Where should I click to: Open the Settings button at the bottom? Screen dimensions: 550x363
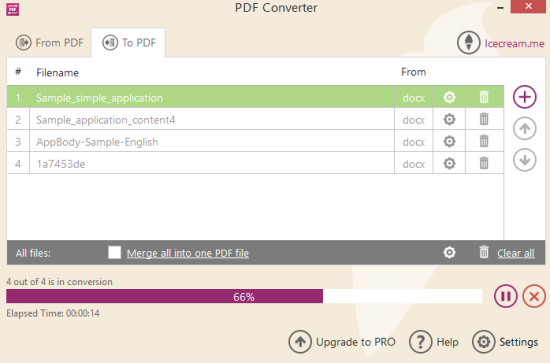click(x=505, y=342)
